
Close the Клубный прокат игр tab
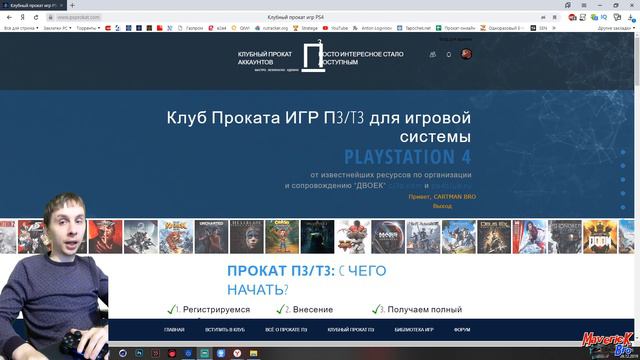(x=62, y=5)
